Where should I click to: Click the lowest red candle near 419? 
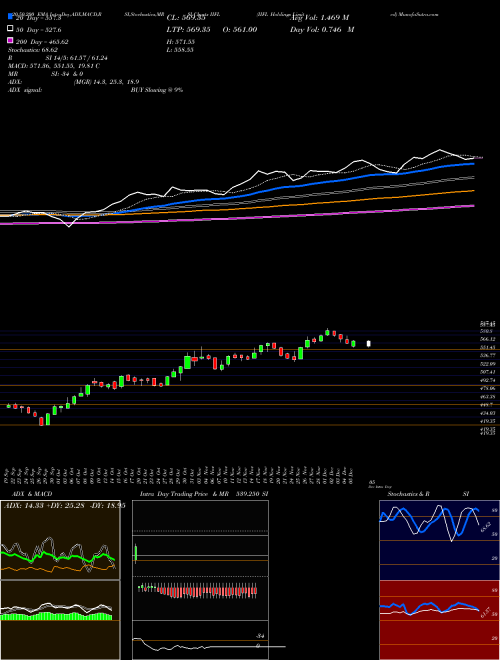[x=41, y=421]
